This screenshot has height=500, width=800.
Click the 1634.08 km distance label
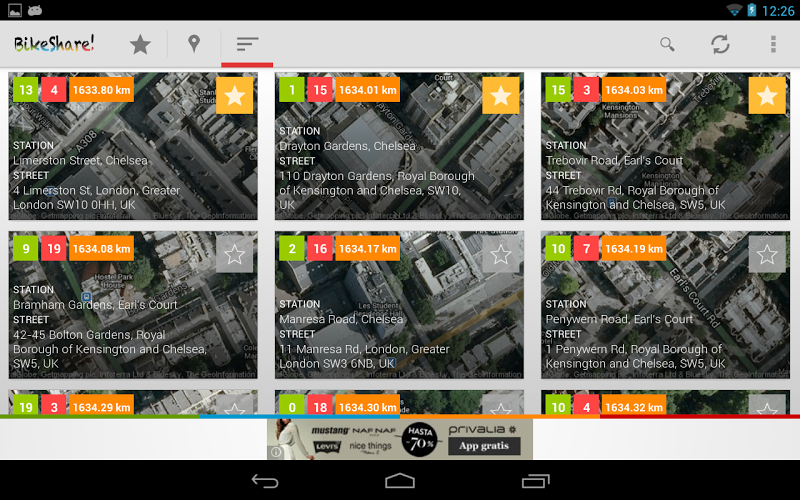click(102, 248)
